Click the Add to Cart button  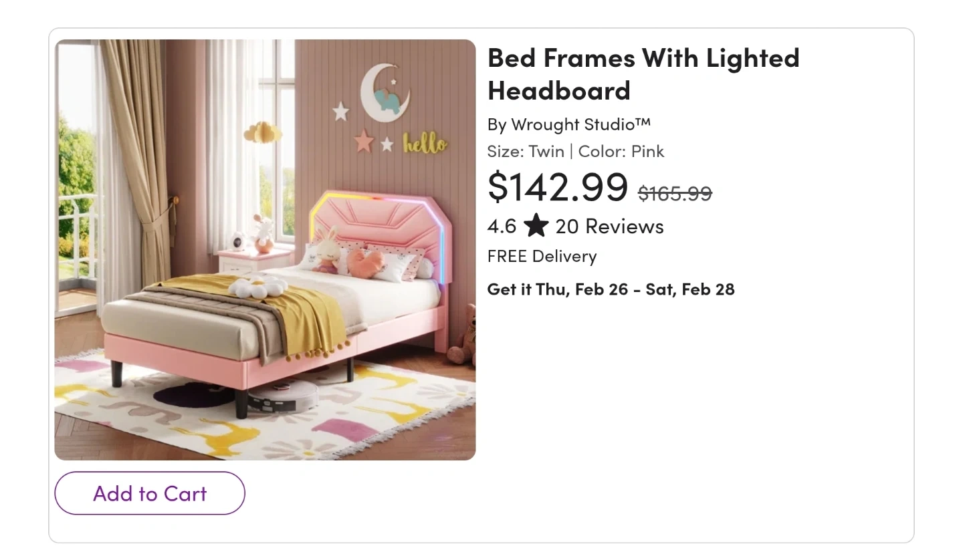[x=150, y=493]
